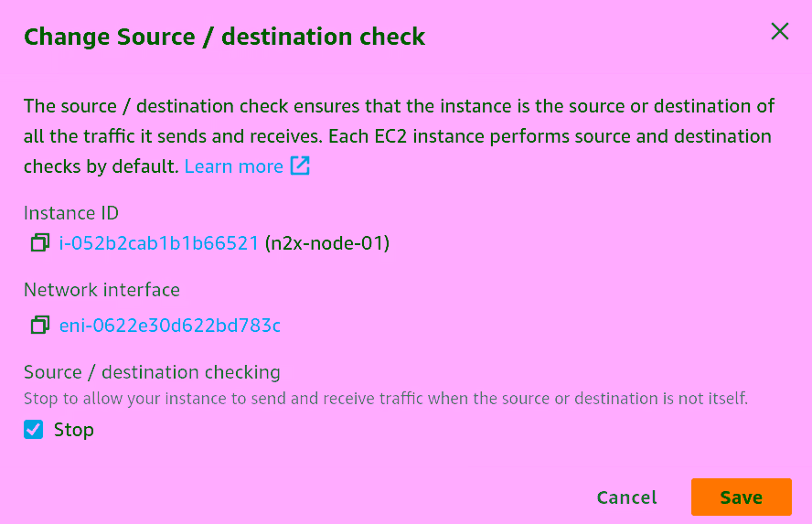812x524 pixels.
Task: Click the description line starting 'The source / destination check ensures'
Action: tap(399, 106)
